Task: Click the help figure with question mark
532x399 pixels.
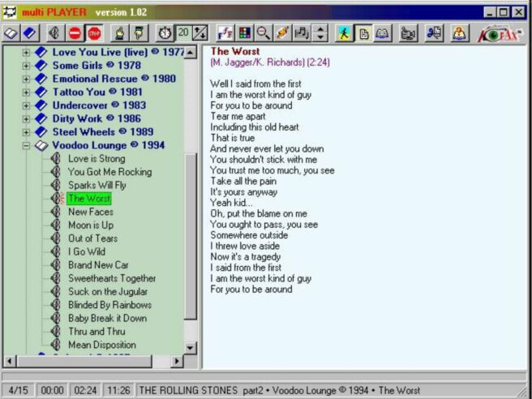Action: pos(459,33)
